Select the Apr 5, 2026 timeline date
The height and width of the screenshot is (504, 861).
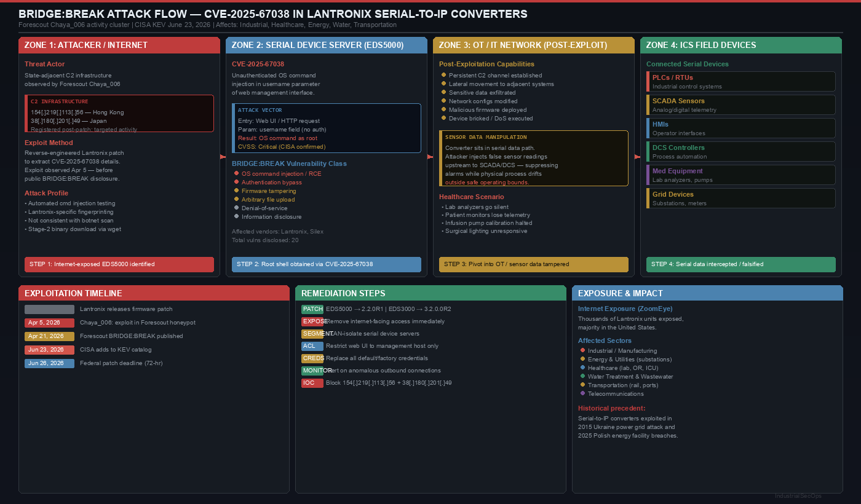coord(49,323)
